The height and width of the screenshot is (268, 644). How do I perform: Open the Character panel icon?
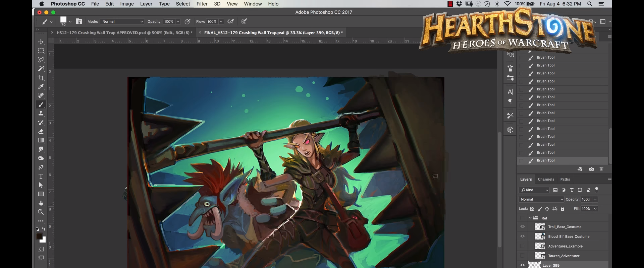click(510, 92)
